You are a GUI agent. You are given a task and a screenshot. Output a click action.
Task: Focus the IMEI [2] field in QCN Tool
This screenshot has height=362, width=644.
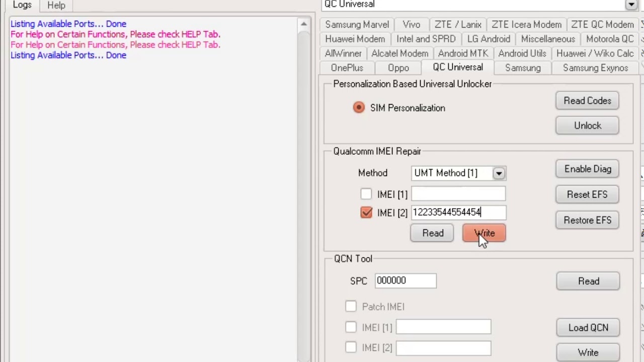[443, 348]
